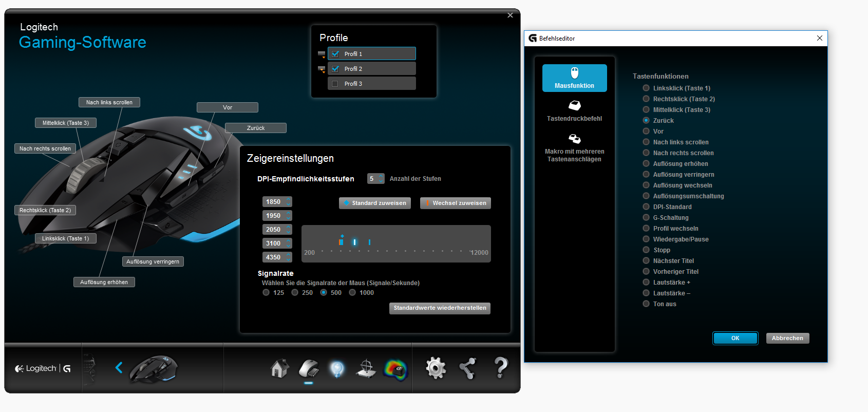
Task: Click the share icon in bottom bar
Action: point(467,368)
